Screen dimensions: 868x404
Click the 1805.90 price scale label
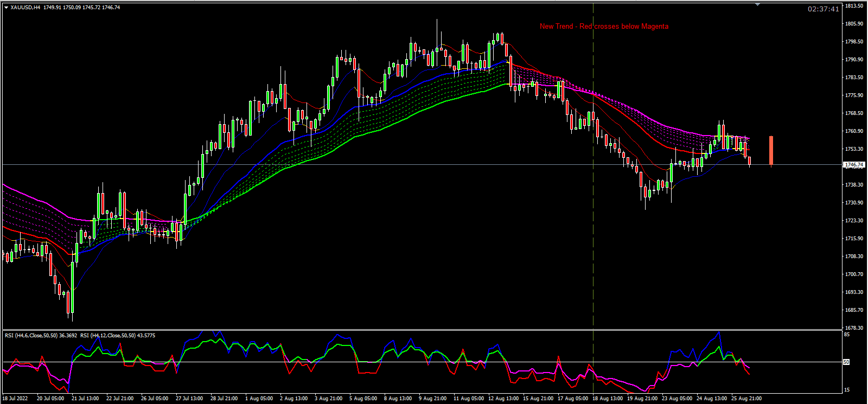(x=854, y=24)
